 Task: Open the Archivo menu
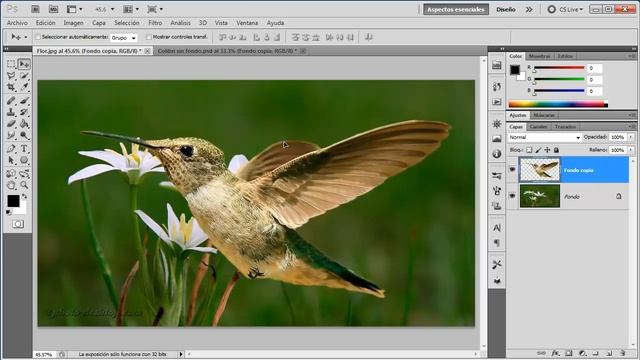tap(17, 23)
